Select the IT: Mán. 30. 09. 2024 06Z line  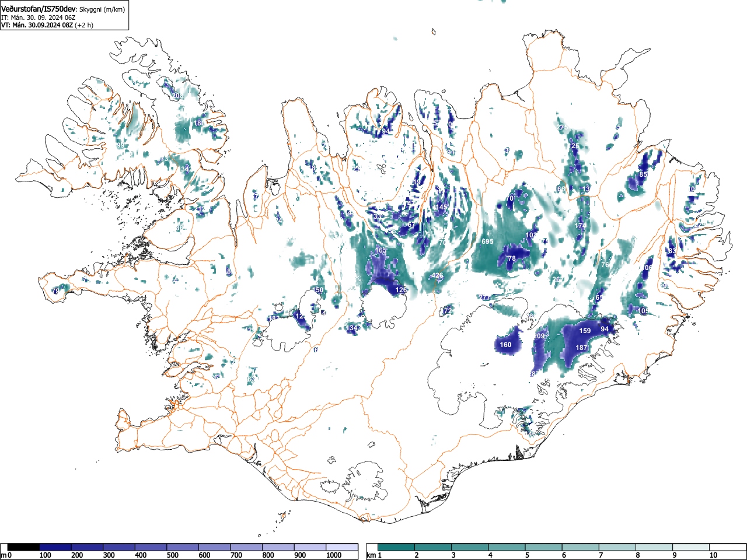point(38,17)
